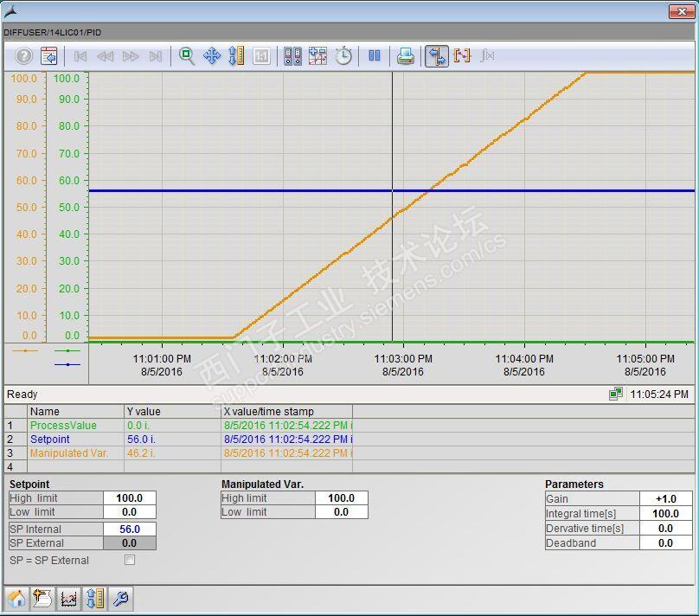Click the home view button at bottom
Image resolution: width=699 pixels, height=616 pixels.
pos(16,599)
